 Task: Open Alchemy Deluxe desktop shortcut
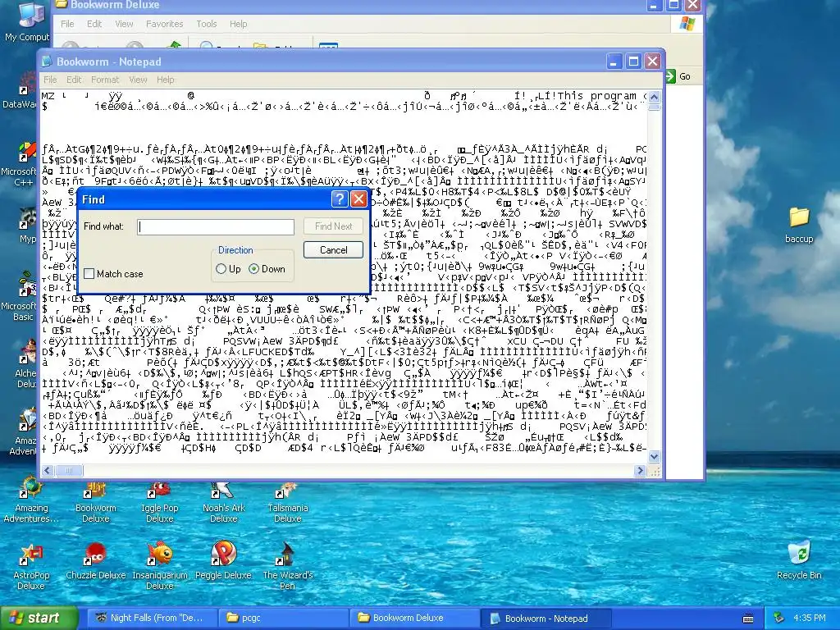[x=25, y=364]
